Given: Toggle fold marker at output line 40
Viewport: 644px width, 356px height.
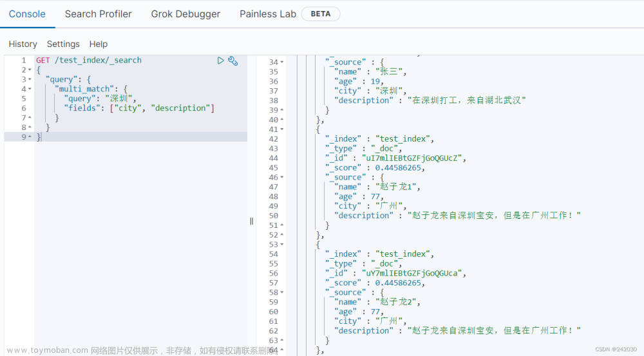Looking at the screenshot, I should (x=282, y=120).
